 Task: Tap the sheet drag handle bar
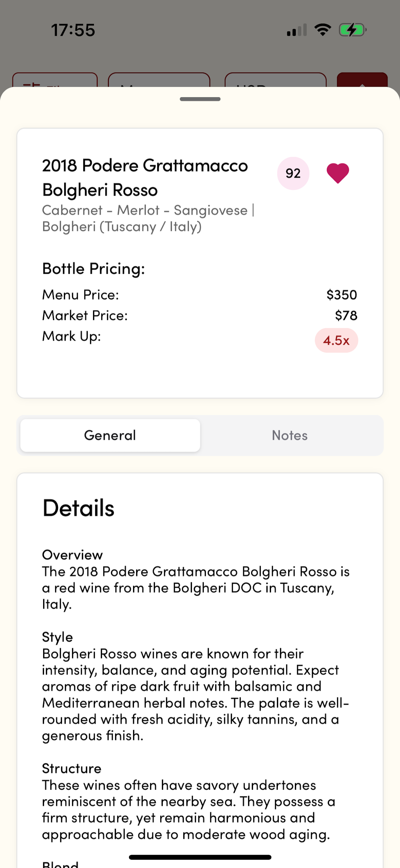pyautogui.click(x=200, y=99)
